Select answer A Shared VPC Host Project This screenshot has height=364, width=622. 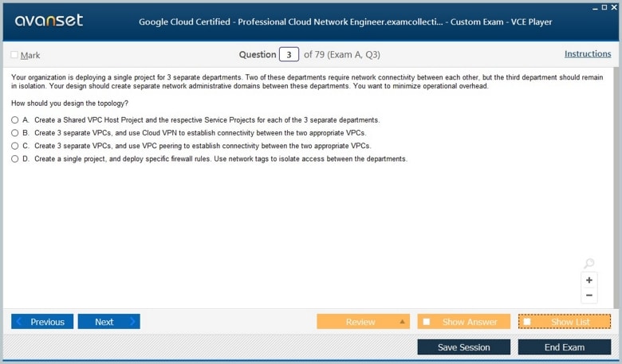(14, 119)
